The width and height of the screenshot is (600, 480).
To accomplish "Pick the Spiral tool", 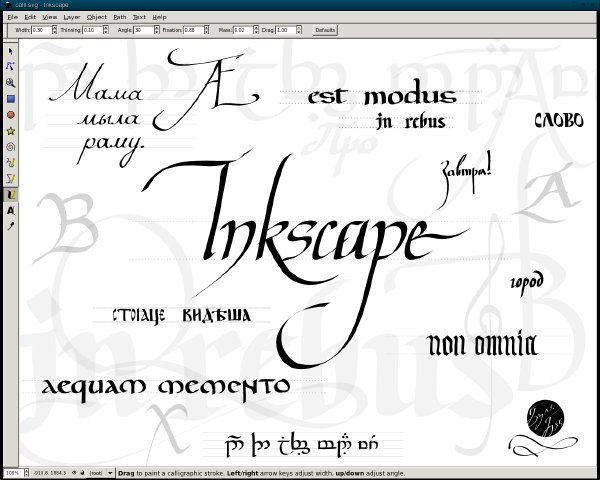I will (10, 146).
